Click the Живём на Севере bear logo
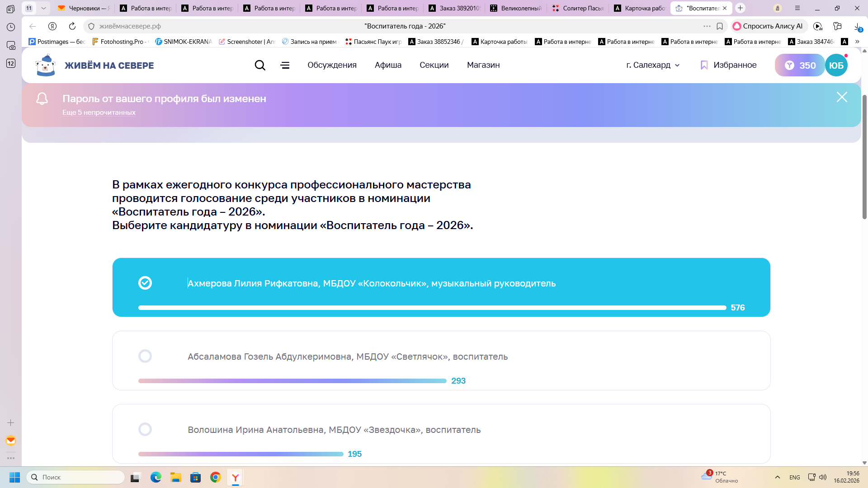This screenshot has height=488, width=868. [45, 65]
